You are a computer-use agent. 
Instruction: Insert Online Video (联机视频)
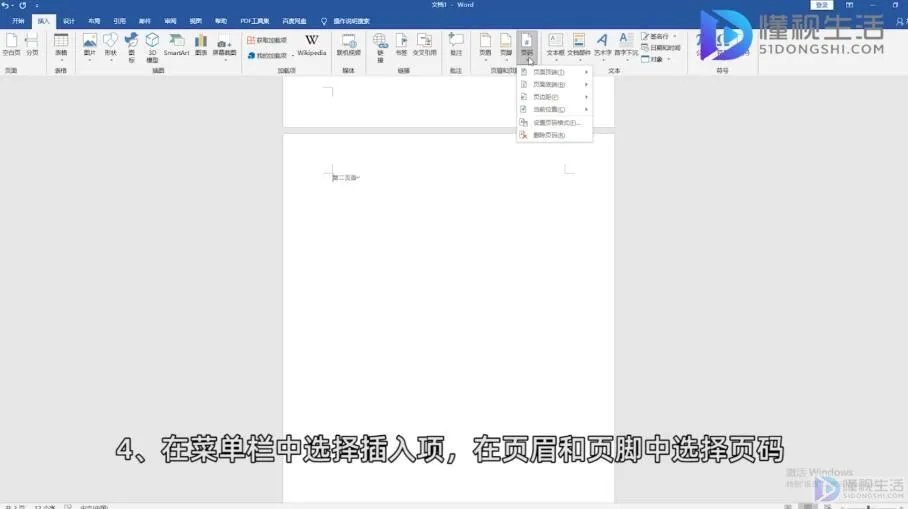[x=348, y=45]
